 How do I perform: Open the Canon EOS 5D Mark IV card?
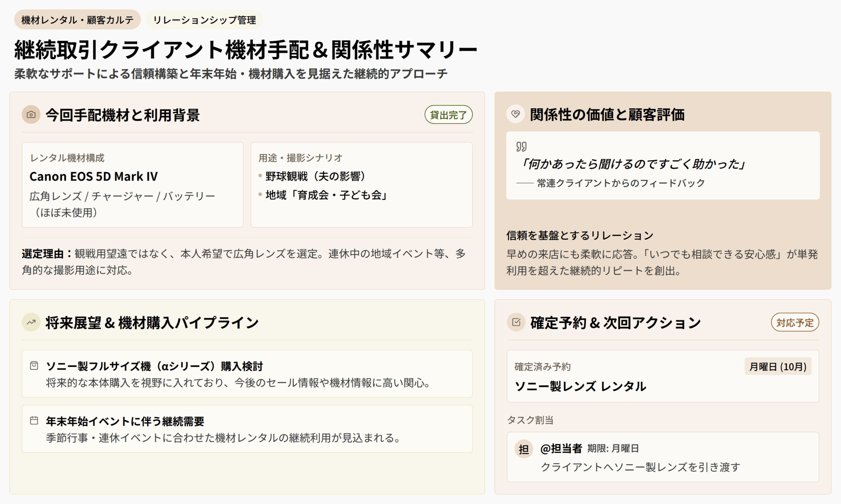[x=133, y=185]
